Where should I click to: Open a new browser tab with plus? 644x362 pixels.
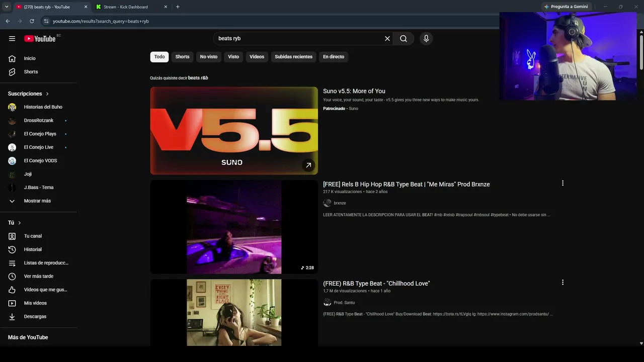[178, 7]
